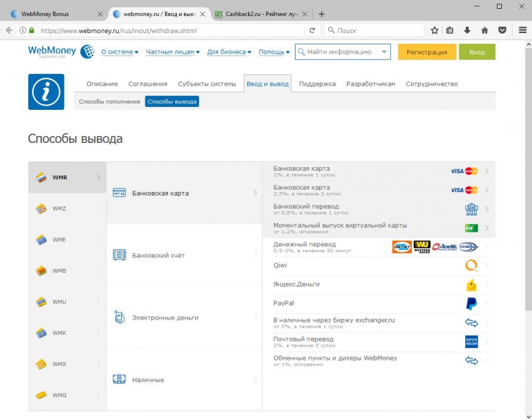Viewport: 532px width, 420px height.
Task: Open the 'Помощь' dropdown menu
Action: click(274, 52)
